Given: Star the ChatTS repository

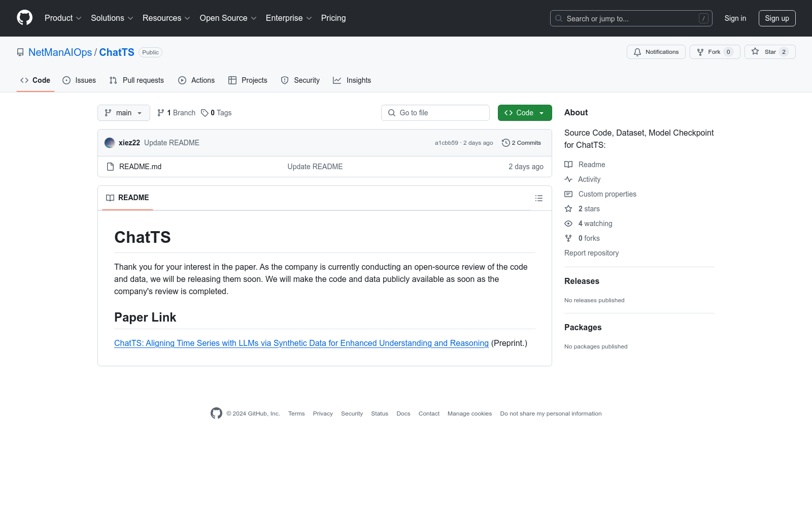Looking at the screenshot, I should tap(770, 52).
